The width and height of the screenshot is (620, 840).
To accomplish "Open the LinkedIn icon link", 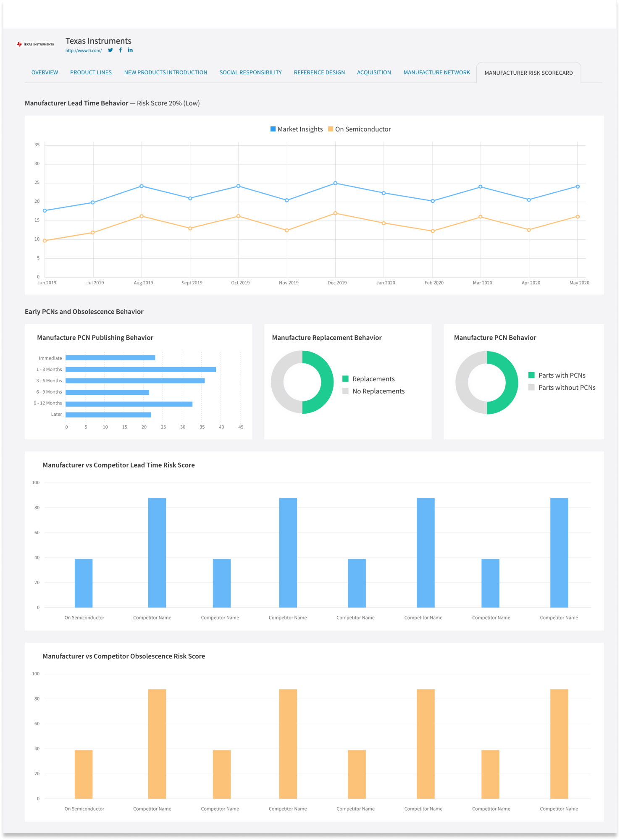I will [x=130, y=50].
